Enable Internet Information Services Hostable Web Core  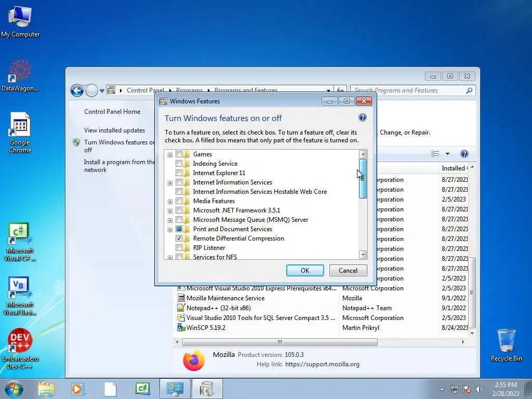pyautogui.click(x=179, y=191)
